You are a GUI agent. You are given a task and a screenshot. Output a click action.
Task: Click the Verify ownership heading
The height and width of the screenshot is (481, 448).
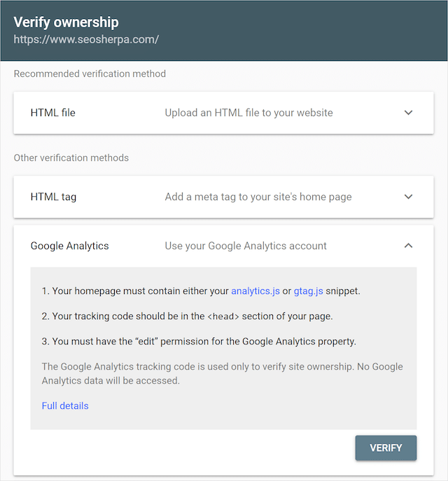(x=66, y=22)
